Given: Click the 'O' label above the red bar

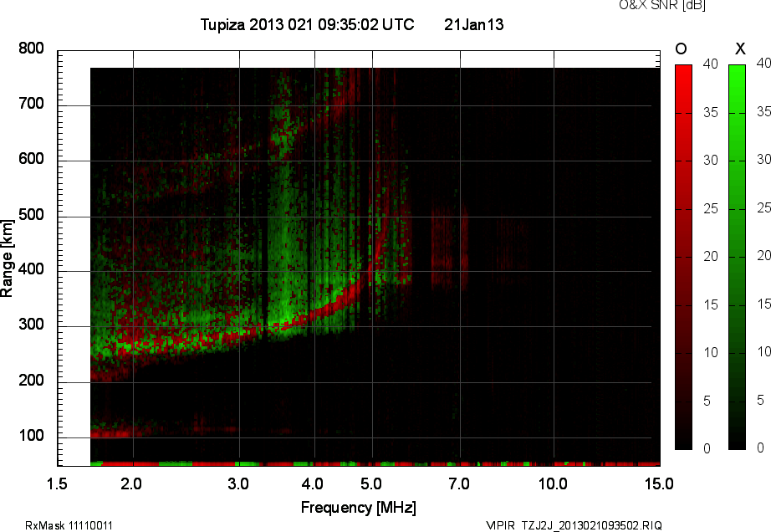Looking at the screenshot, I should [x=681, y=49].
